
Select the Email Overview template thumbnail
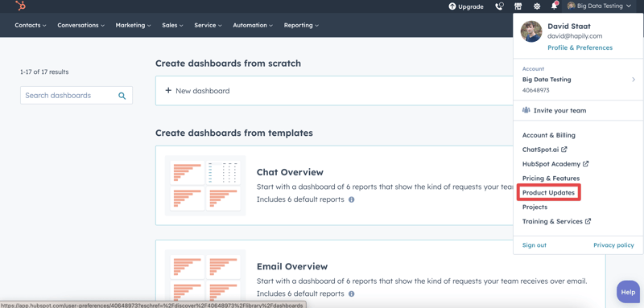205,279
